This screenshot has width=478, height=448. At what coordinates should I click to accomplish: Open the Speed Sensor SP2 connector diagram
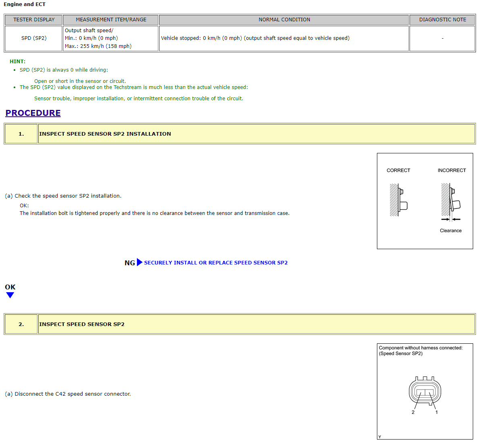425,392
